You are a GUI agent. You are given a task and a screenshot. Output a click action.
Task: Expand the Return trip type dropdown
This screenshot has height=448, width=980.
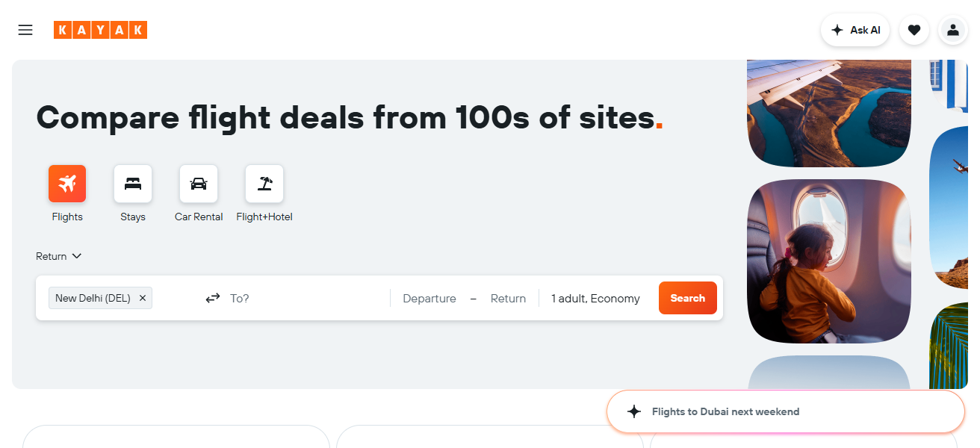(x=58, y=256)
